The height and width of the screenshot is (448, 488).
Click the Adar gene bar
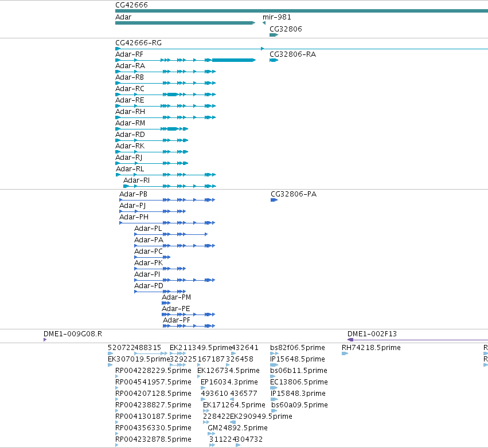click(185, 23)
